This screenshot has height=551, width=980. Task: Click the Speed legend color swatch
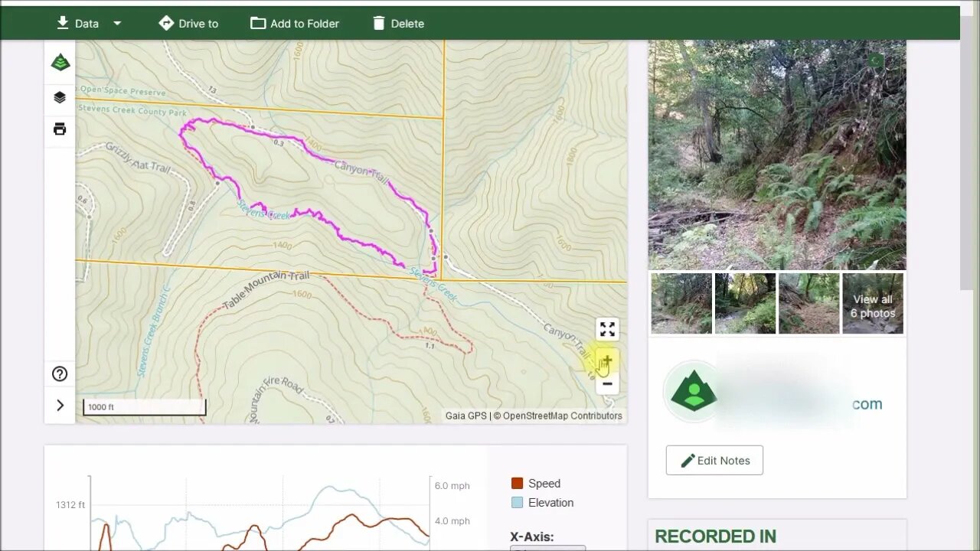517,483
